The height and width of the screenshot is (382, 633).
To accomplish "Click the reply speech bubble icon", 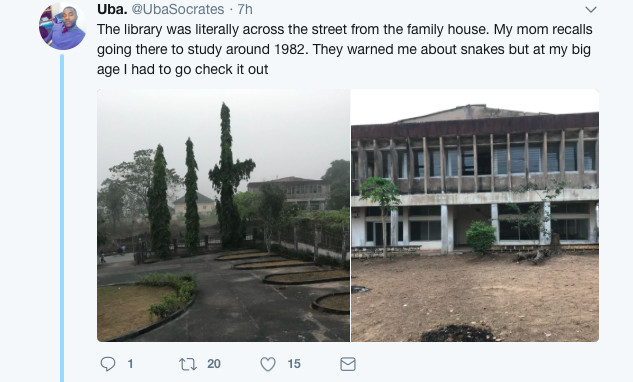I will (108, 364).
